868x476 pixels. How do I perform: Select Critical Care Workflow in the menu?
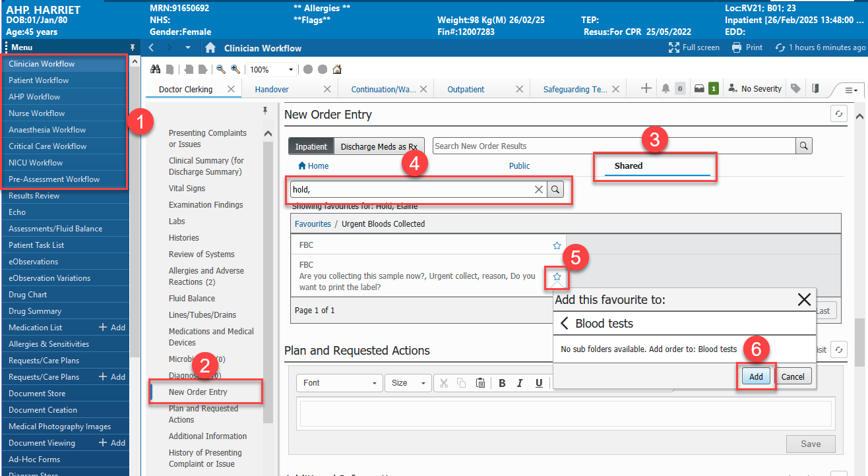coord(47,146)
